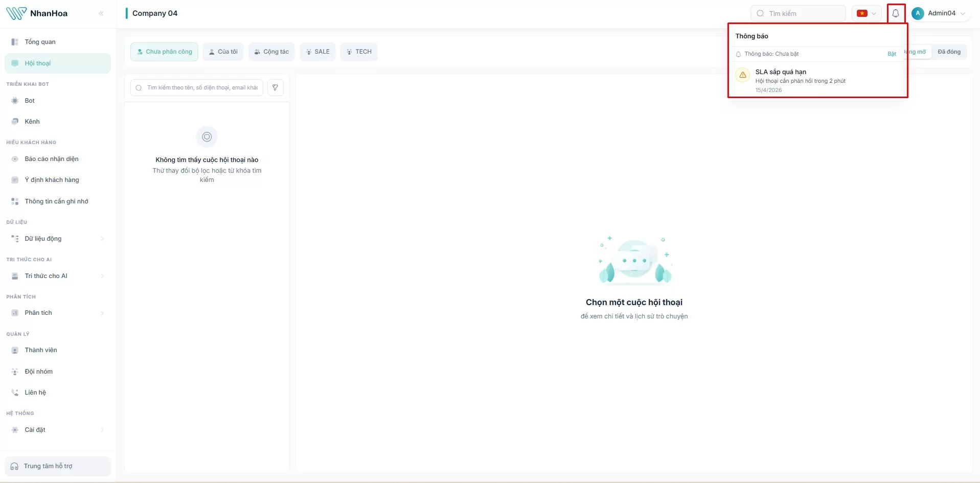Click the Phân tích chart icon

pyautogui.click(x=15, y=313)
